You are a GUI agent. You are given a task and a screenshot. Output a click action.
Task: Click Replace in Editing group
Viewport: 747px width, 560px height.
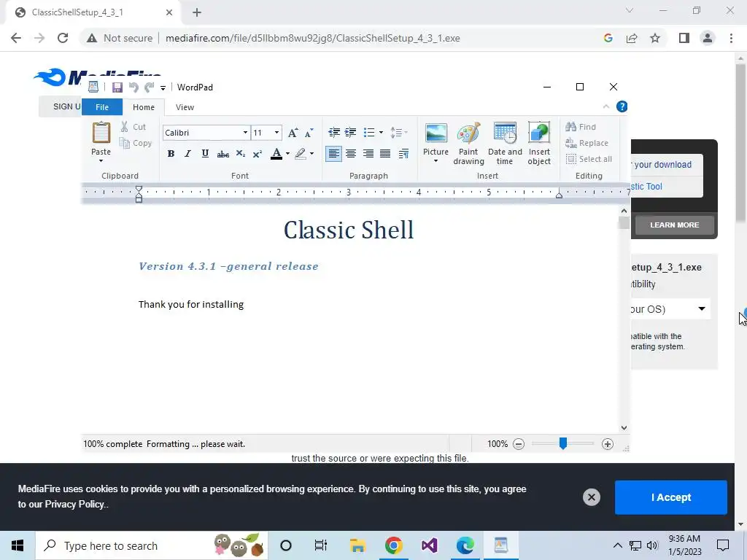click(x=587, y=143)
